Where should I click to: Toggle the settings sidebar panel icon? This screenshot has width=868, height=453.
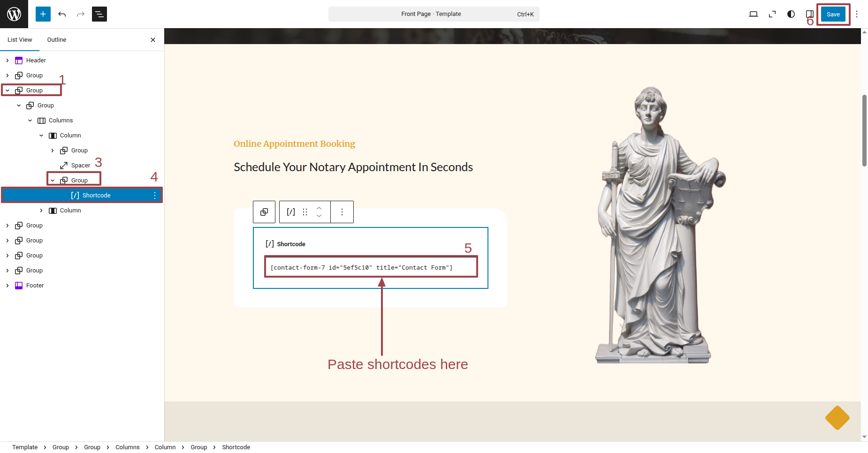coord(809,14)
